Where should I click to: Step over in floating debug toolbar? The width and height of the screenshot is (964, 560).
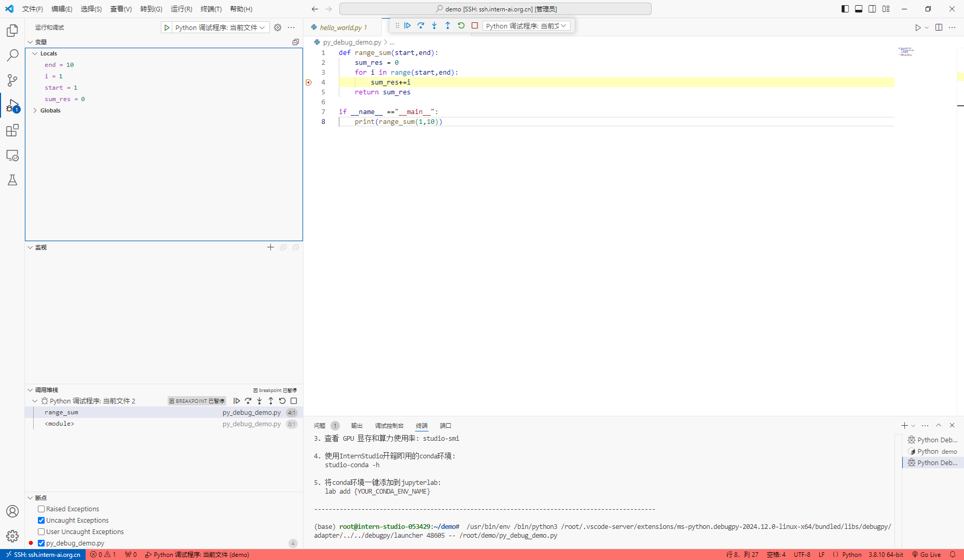click(421, 25)
